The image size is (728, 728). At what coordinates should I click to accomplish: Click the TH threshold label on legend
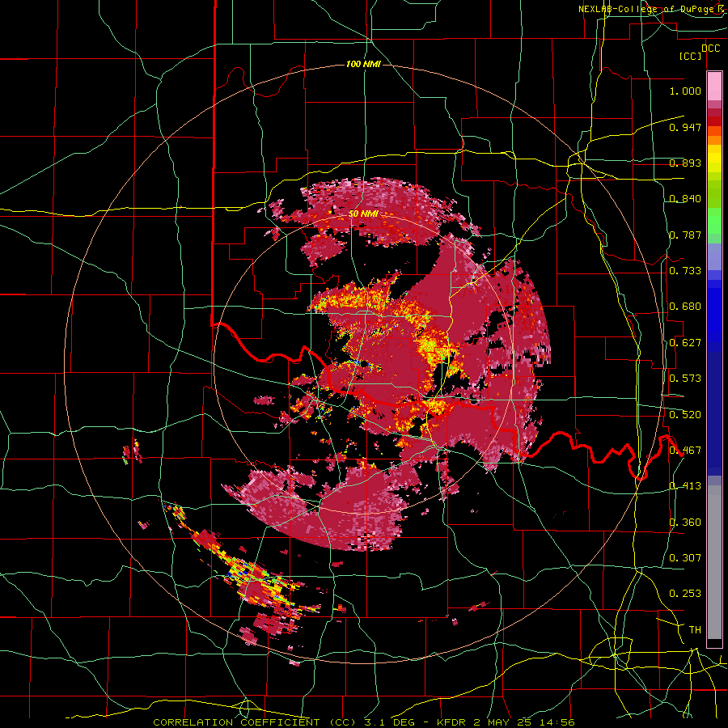695,630
